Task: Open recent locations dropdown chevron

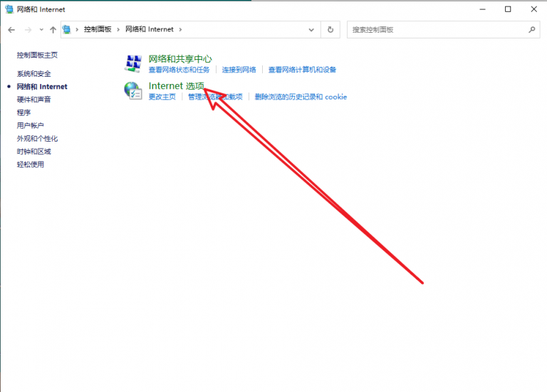Action: pyautogui.click(x=41, y=30)
